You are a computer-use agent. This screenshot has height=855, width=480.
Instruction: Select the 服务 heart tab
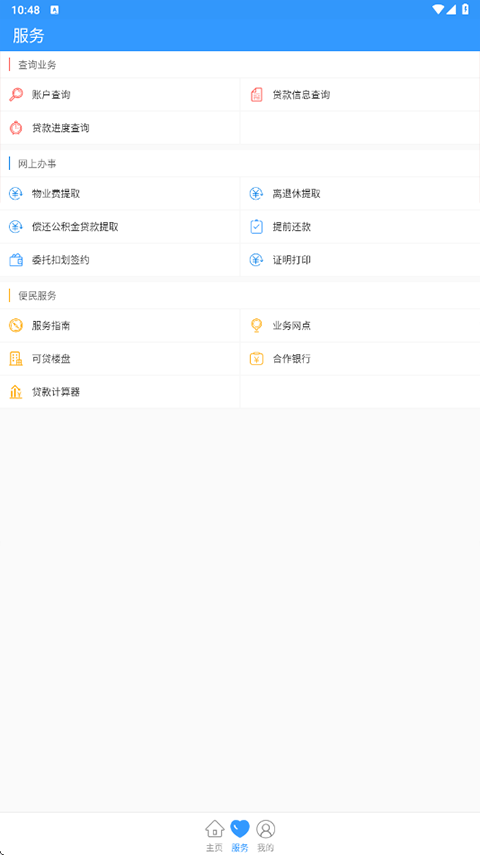[x=240, y=836]
